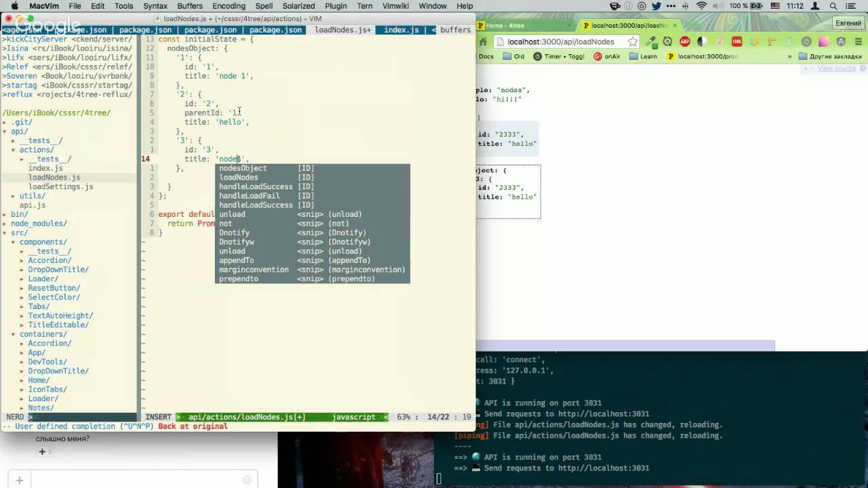Viewport: 868px width, 488px height.
Task: Open the Другие закладки bookmarks folder
Action: click(829, 57)
